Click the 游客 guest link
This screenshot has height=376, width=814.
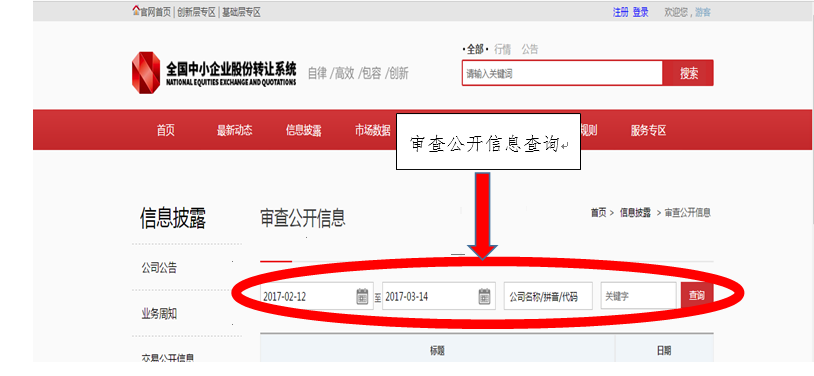point(703,12)
